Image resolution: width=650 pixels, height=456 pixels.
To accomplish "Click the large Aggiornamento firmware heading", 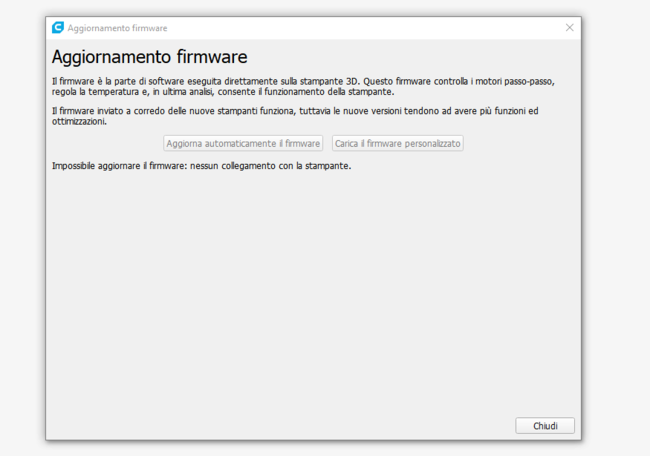I will tap(150, 57).
